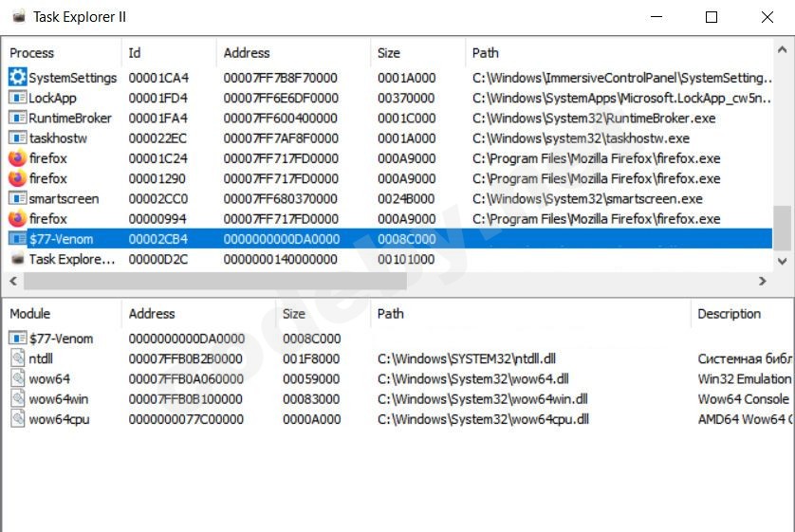The height and width of the screenshot is (532, 795).
Task: Click horizontal scroll left arrow
Action: click(13, 281)
